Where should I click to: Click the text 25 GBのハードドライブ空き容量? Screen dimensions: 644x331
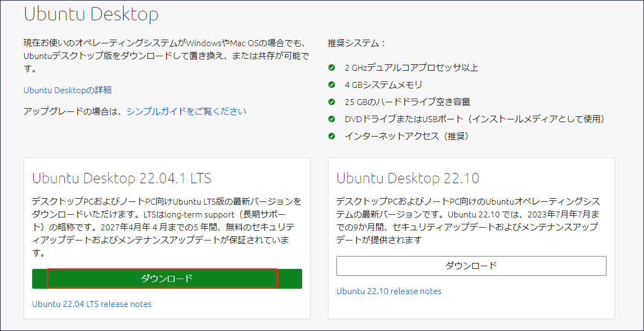(407, 102)
